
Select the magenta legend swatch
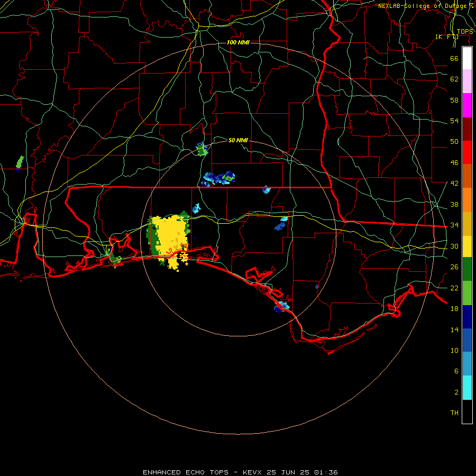467,105
